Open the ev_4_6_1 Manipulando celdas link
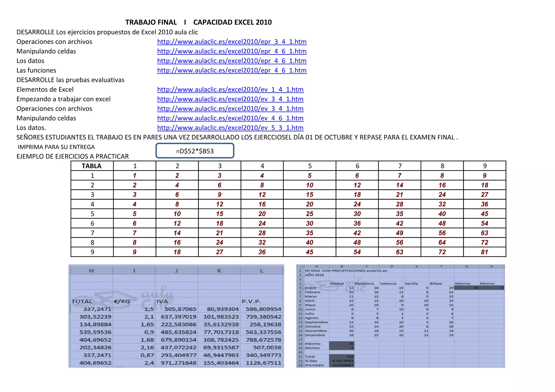The image size is (555, 392). (x=230, y=118)
